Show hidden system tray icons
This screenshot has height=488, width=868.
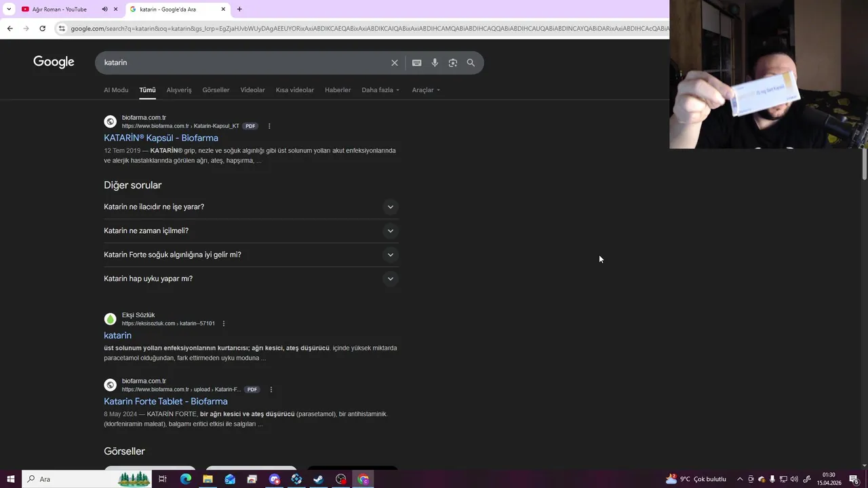click(740, 479)
